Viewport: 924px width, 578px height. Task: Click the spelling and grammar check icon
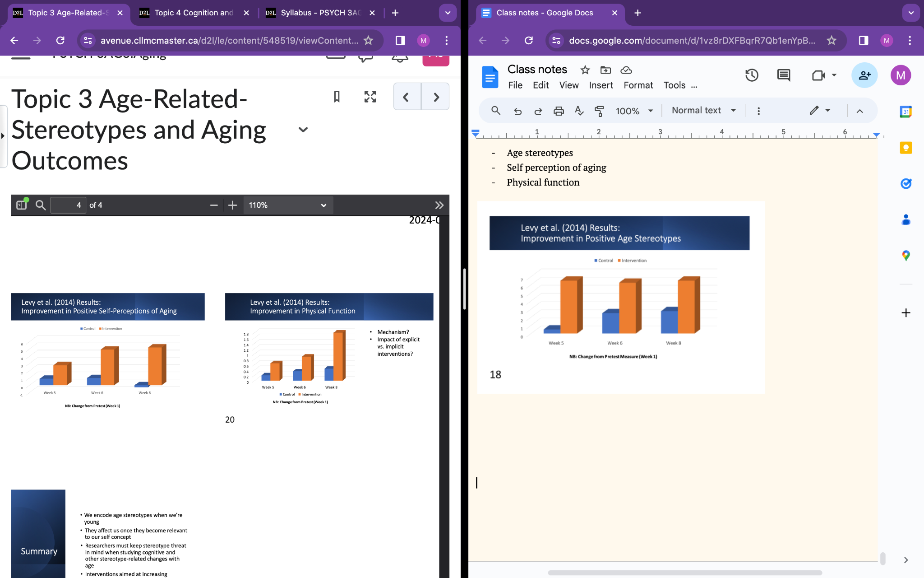(x=579, y=111)
